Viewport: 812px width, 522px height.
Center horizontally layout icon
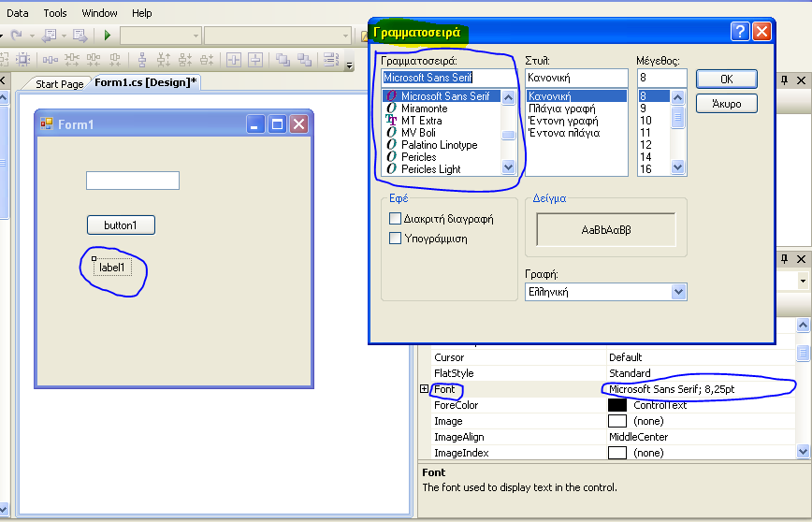234,60
